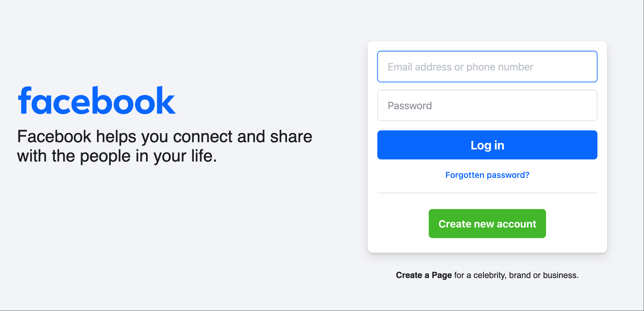The image size is (644, 311).
Task: Select the facebook wordmark on the left
Action: click(x=97, y=101)
